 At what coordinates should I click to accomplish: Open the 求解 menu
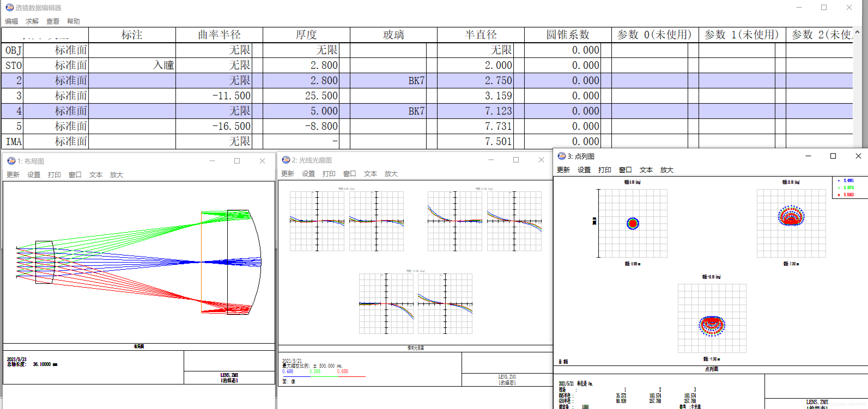32,21
